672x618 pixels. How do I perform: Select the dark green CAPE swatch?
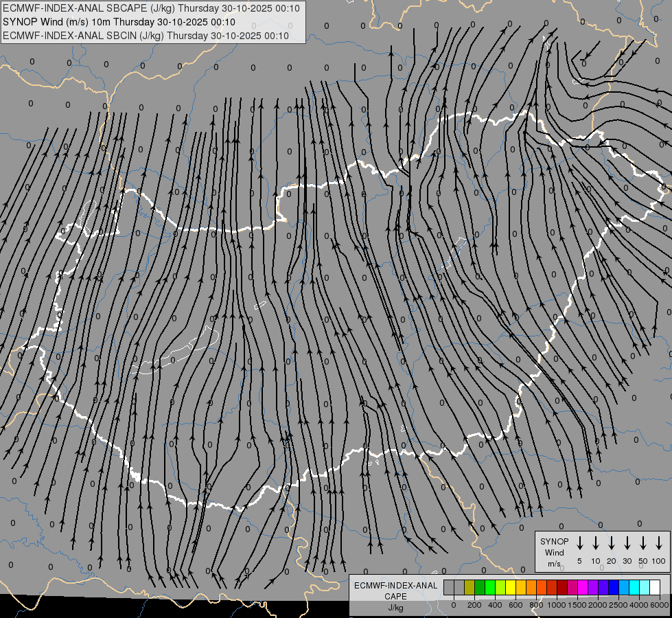coord(480,587)
